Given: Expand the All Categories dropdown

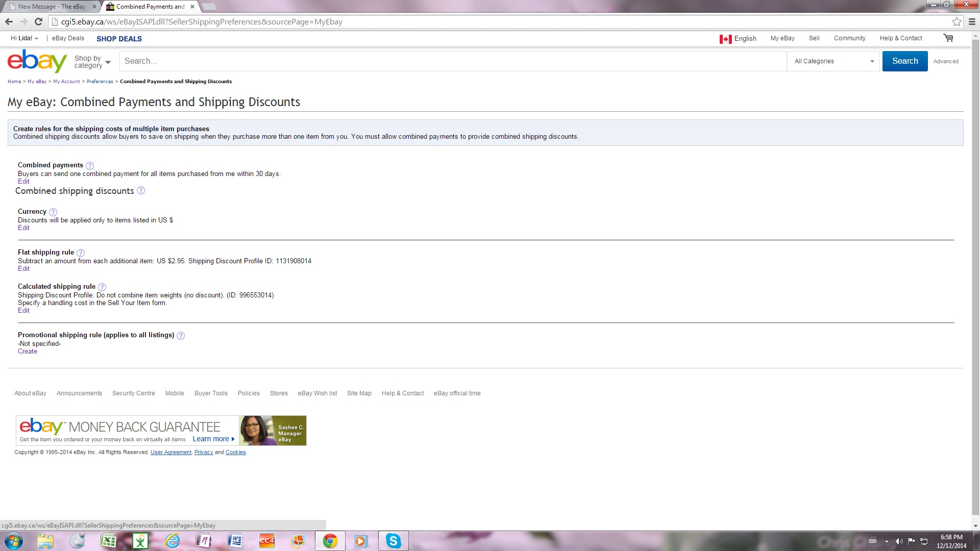Looking at the screenshot, I should pos(834,61).
